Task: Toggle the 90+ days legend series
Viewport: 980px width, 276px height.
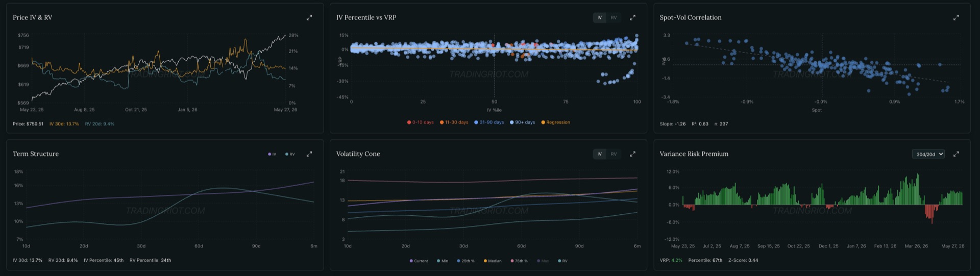Action: (522, 122)
